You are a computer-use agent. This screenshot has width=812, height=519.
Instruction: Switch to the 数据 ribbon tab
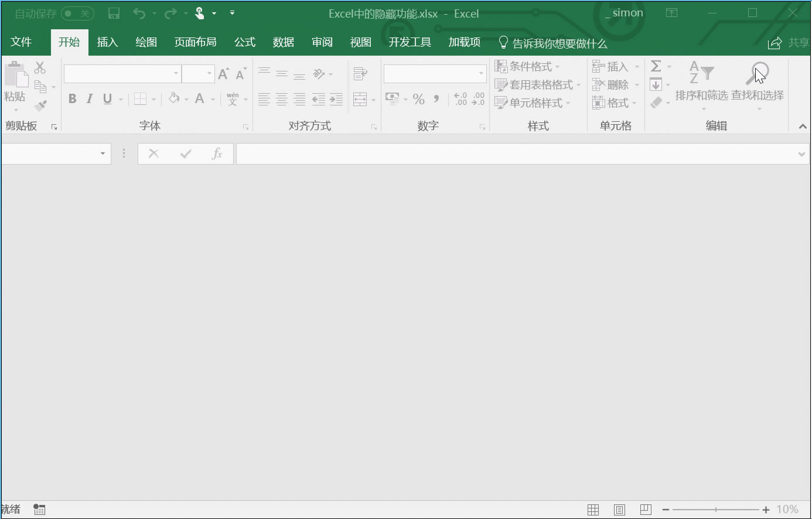pos(284,42)
